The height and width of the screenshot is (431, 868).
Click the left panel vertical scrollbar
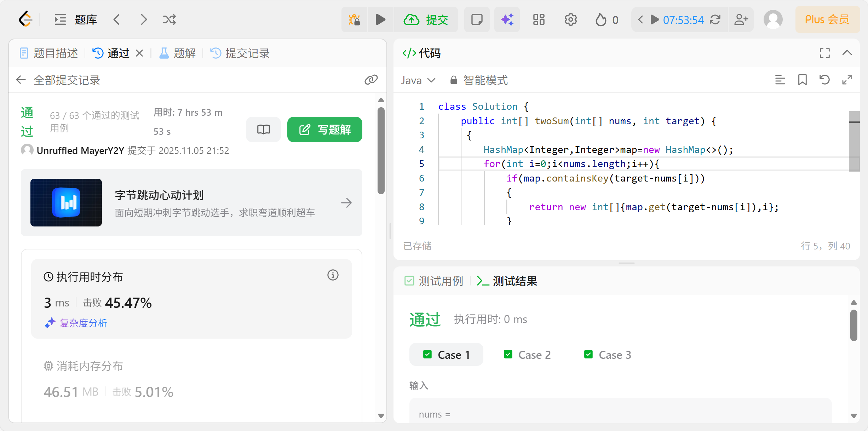pyautogui.click(x=381, y=151)
